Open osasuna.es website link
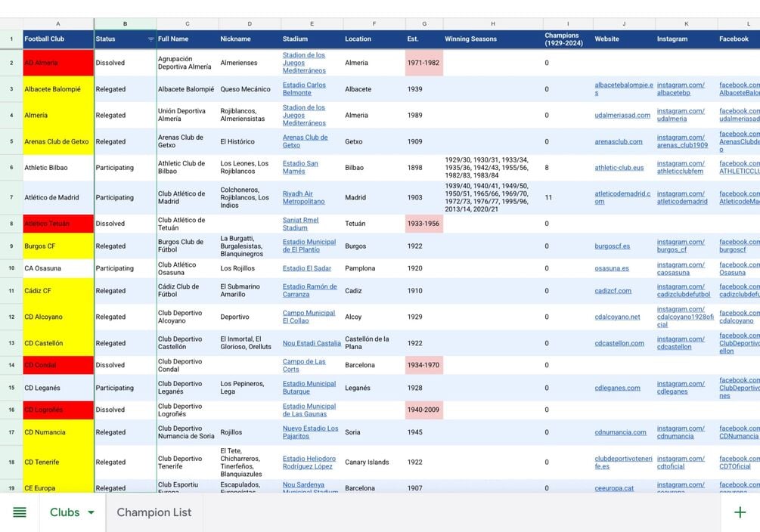The width and height of the screenshot is (760, 532). coord(612,268)
